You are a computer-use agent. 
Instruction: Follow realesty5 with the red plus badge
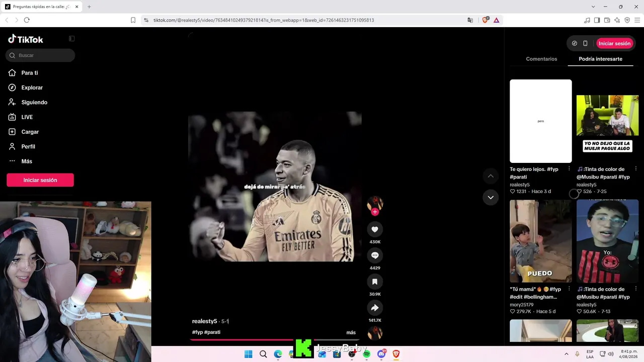tap(375, 212)
